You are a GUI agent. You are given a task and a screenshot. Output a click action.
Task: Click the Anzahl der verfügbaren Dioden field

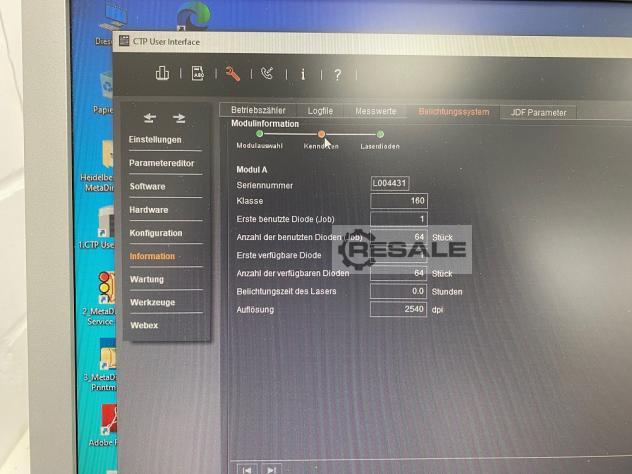pos(399,273)
